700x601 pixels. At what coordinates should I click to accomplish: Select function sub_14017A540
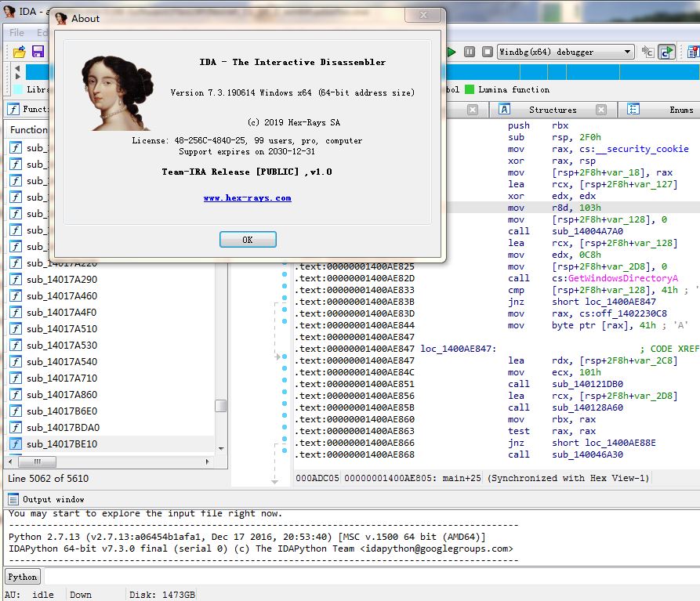(x=62, y=362)
